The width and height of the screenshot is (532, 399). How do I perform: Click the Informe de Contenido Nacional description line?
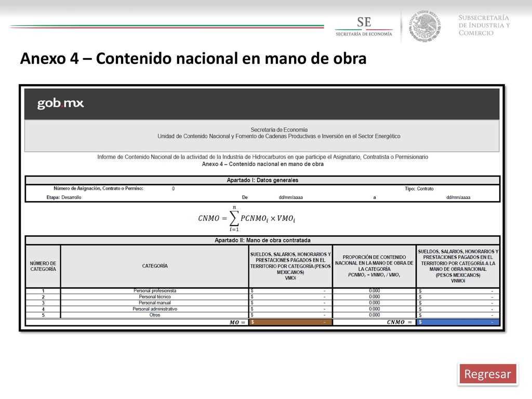point(262,157)
